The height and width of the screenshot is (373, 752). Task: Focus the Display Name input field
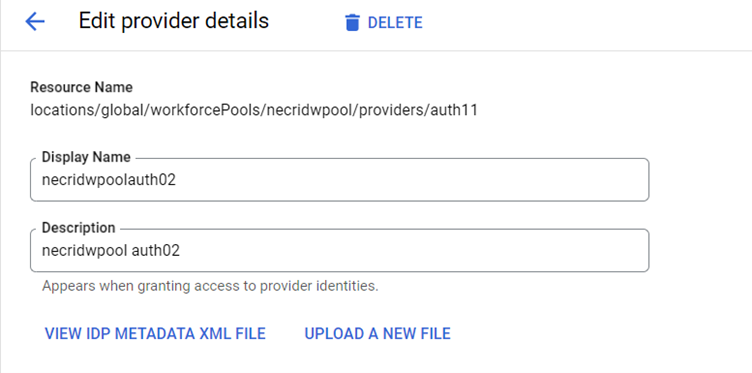tap(340, 180)
